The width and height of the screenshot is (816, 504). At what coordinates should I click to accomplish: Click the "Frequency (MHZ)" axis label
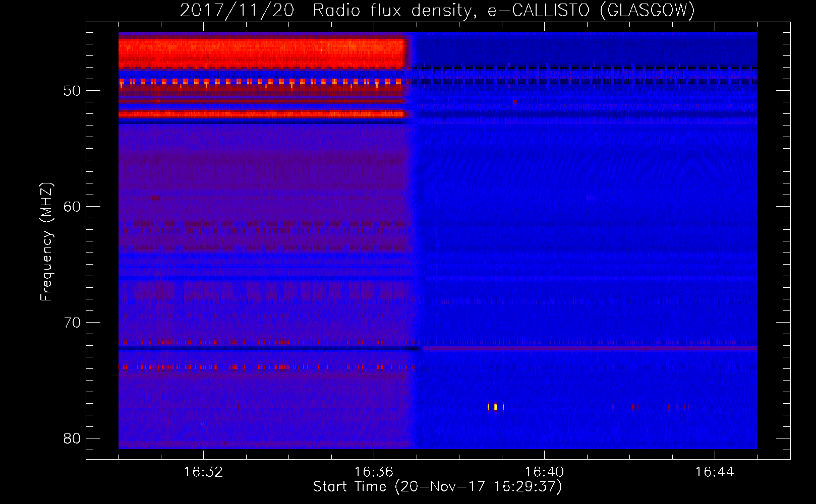[46, 242]
